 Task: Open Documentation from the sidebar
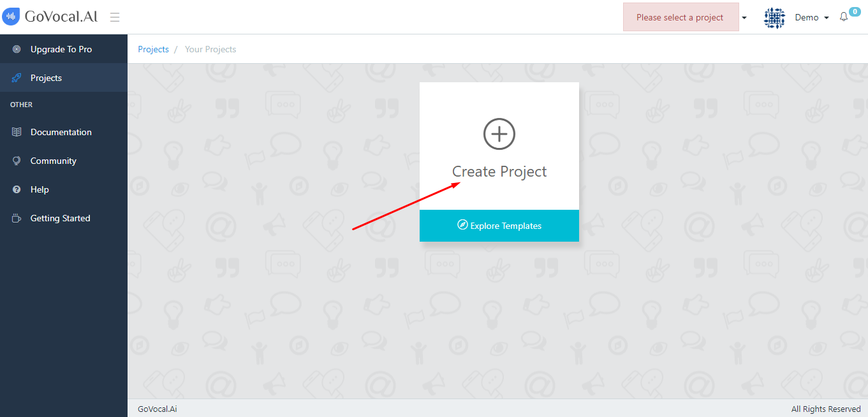64,132
